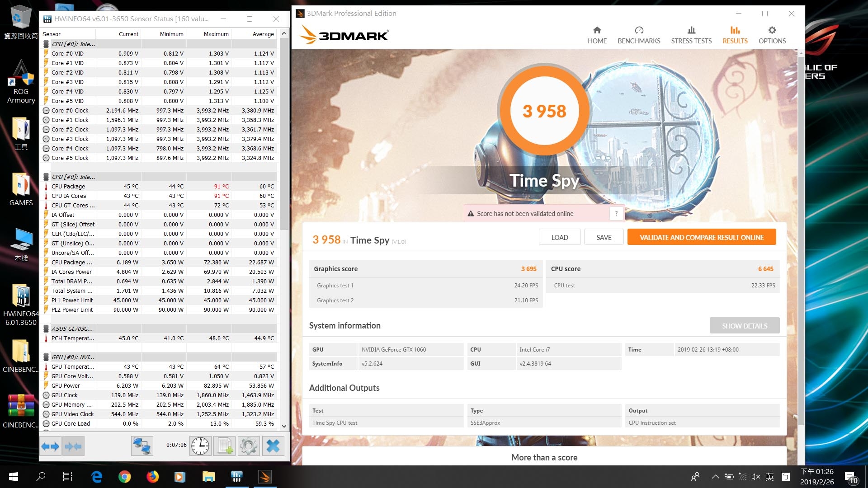The image size is (868, 488).
Task: Select the ASUS GL703G sensor group row
Action: click(x=159, y=328)
